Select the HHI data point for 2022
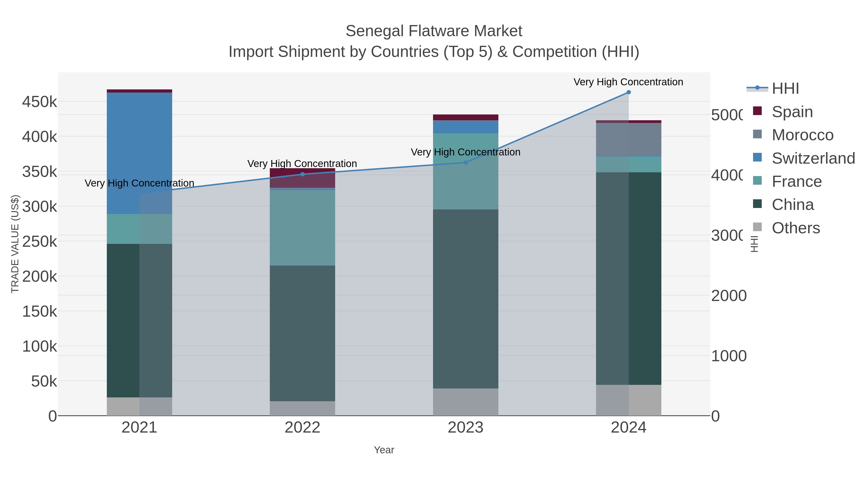The height and width of the screenshot is (488, 868). point(302,174)
